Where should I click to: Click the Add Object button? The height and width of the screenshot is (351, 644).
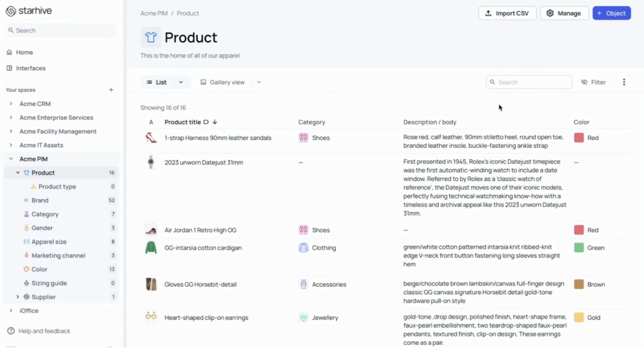[611, 14]
